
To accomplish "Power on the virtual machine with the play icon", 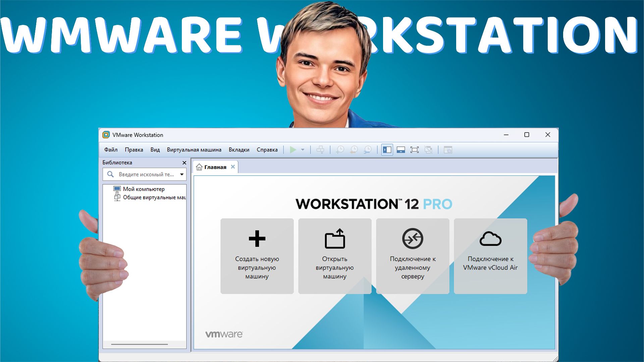I will [293, 150].
